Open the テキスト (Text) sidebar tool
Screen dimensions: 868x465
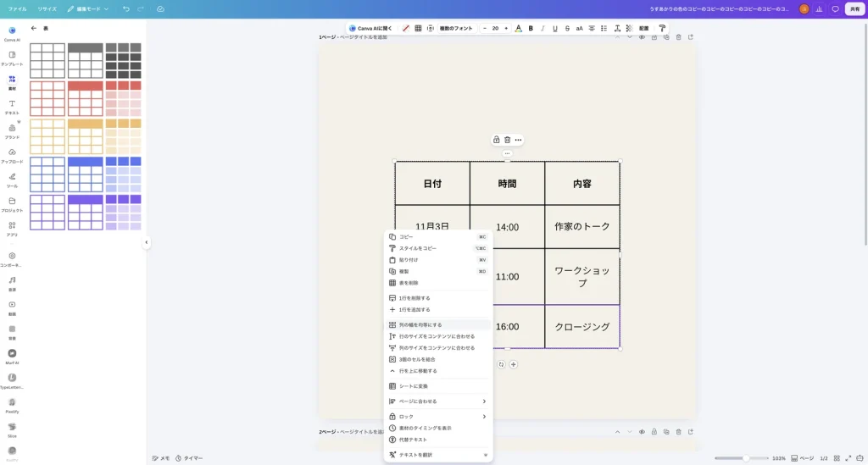12,107
